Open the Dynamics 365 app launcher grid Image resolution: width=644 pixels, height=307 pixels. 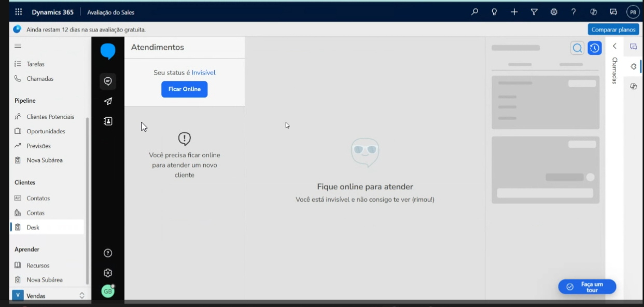(x=19, y=12)
